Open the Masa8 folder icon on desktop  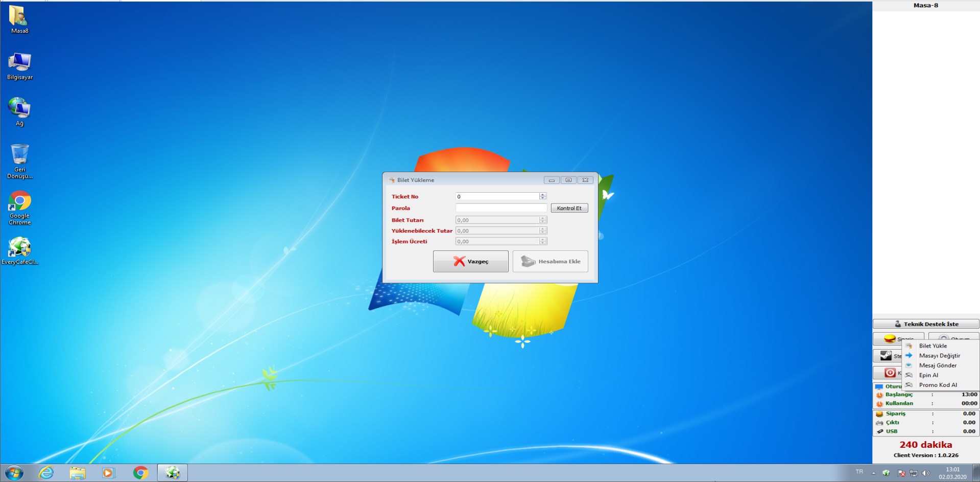tap(19, 16)
